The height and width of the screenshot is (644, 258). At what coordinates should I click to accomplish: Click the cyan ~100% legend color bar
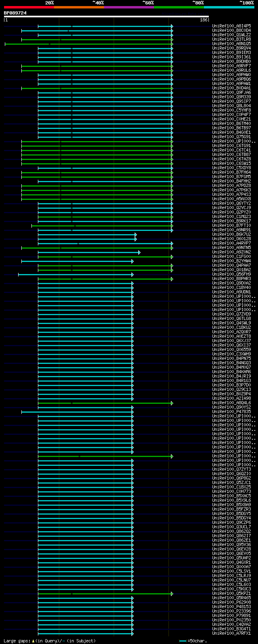click(x=229, y=7)
